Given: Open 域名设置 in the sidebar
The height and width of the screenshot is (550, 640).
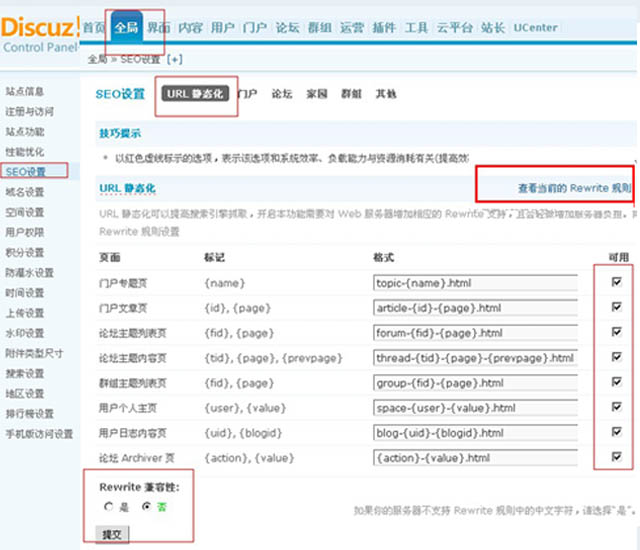Looking at the screenshot, I should (x=24, y=192).
